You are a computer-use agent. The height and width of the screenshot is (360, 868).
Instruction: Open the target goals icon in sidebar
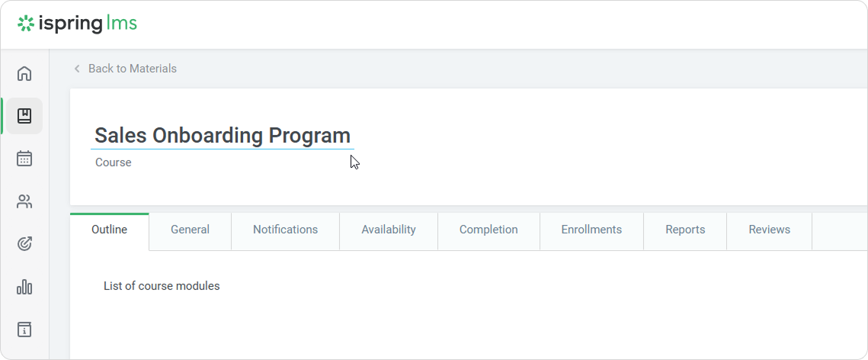click(x=24, y=244)
